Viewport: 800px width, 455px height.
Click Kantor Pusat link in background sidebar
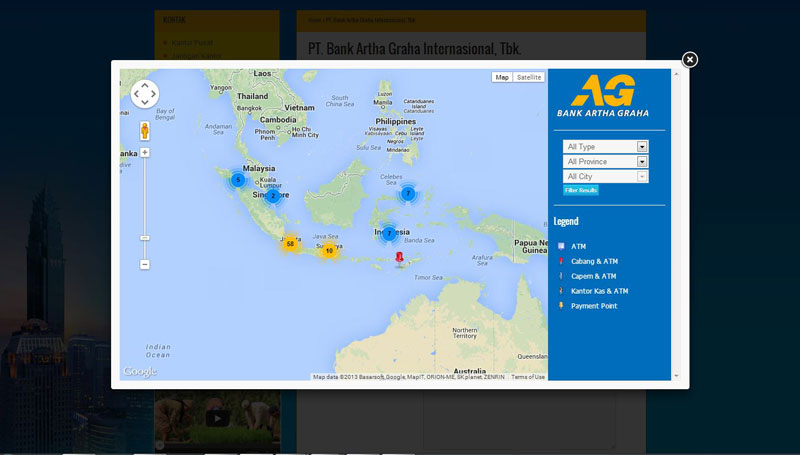[x=192, y=43]
